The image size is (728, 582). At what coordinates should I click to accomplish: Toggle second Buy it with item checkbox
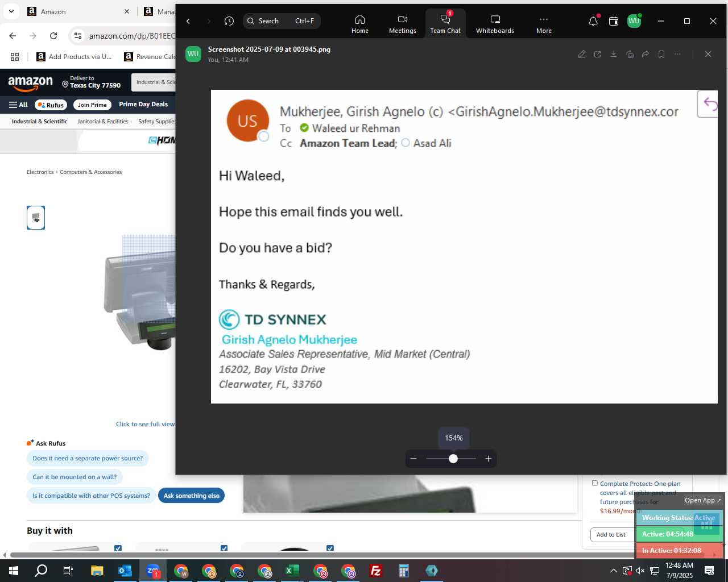pos(224,548)
